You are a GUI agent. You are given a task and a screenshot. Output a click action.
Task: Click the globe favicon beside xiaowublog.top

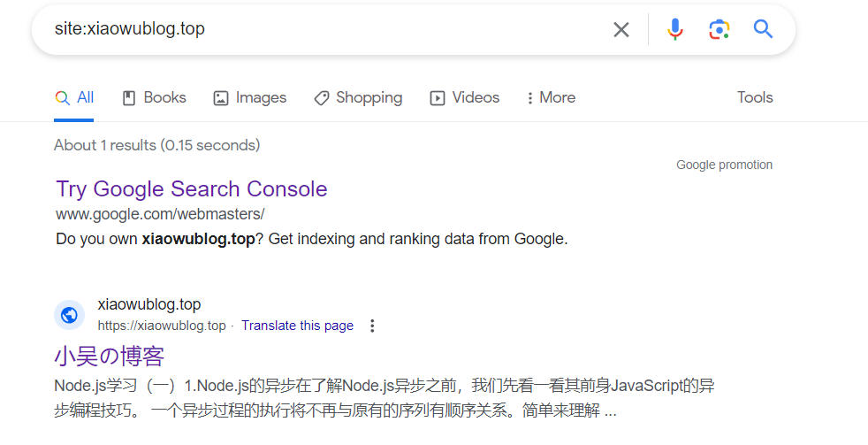69,315
